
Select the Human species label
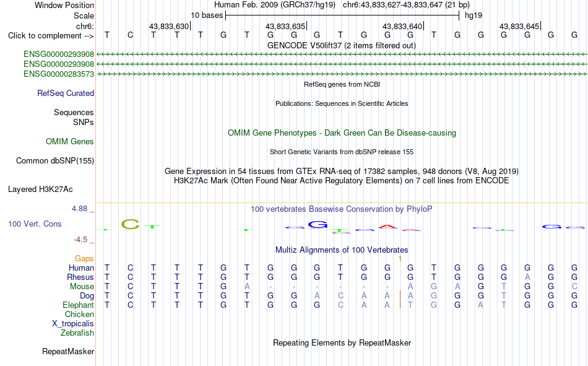[x=81, y=268]
